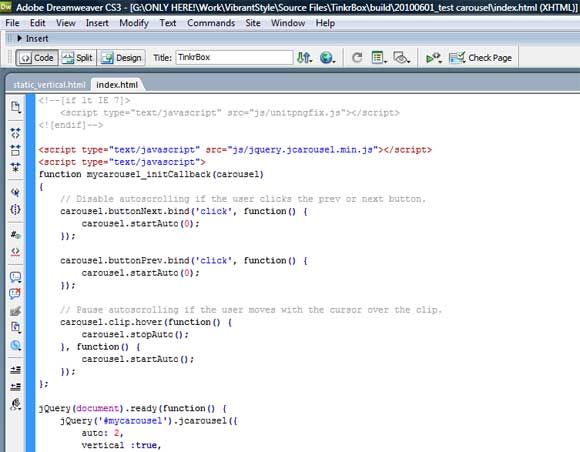580x452 pixels.
Task: Click the jQuery(document).ready line
Action: pos(132,408)
